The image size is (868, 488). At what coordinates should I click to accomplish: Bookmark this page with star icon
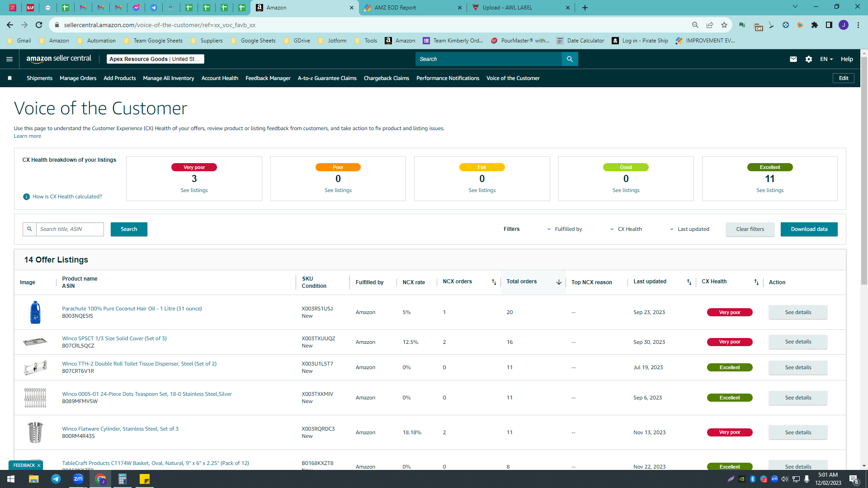[724, 25]
